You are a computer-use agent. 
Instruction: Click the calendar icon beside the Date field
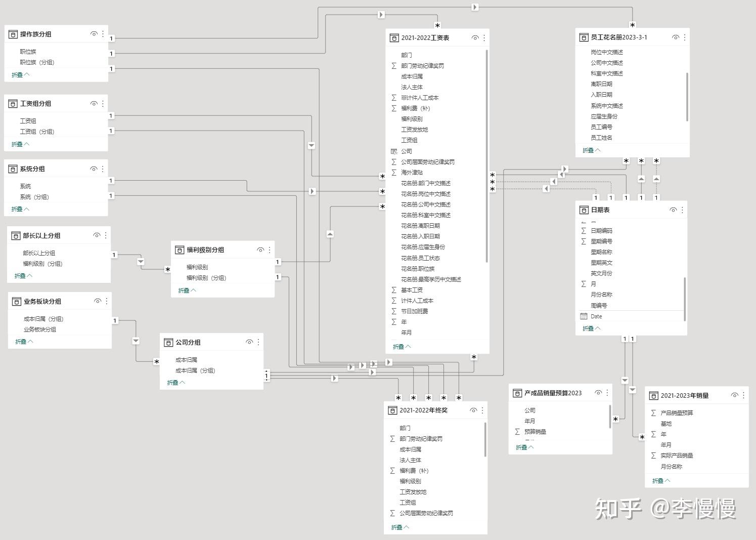(x=584, y=316)
